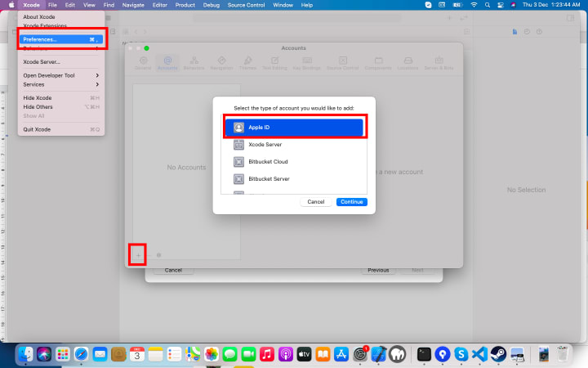Click the Continue button in dialog
This screenshot has width=588, height=368.
pos(351,202)
